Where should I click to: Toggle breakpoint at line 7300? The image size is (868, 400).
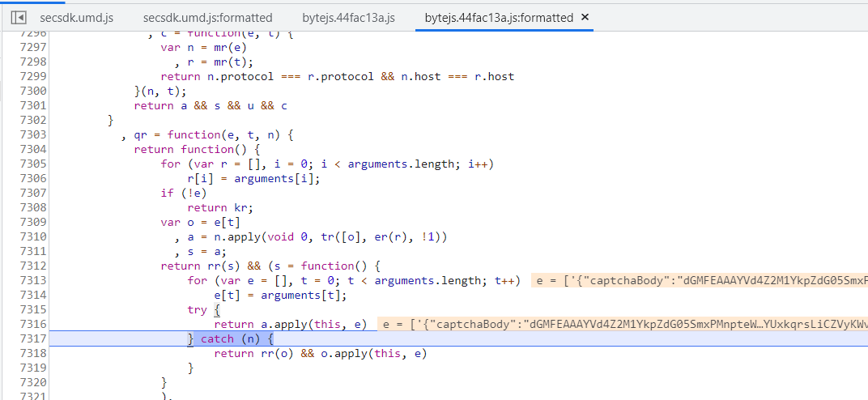32,91
